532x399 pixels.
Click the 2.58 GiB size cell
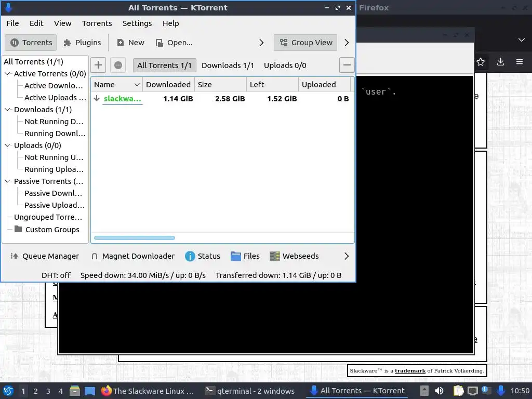[x=230, y=99]
